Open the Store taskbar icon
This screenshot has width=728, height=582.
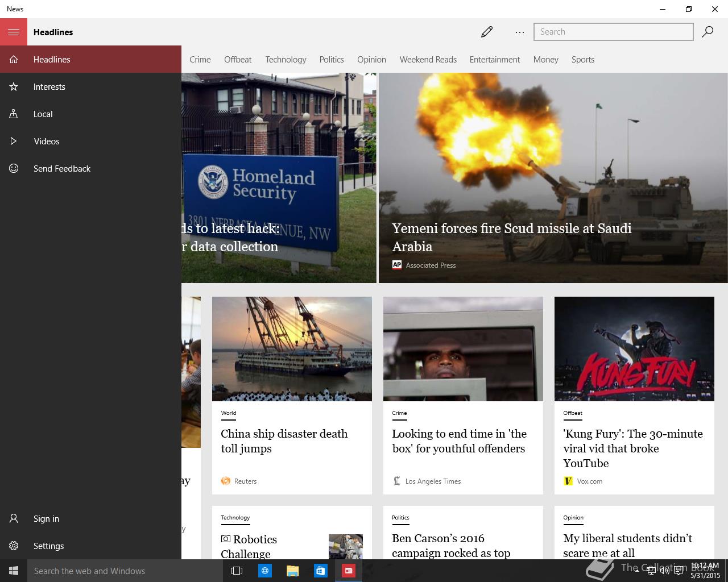321,571
